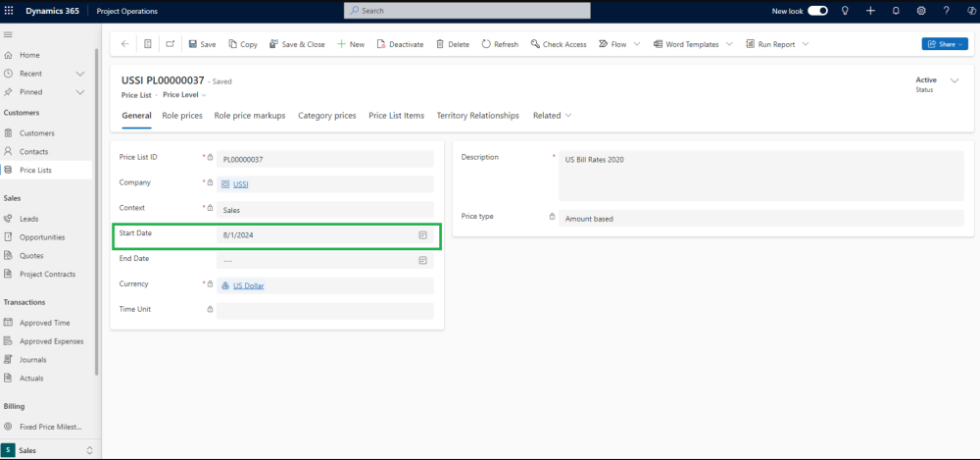Click the Price List ID field

tap(325, 159)
